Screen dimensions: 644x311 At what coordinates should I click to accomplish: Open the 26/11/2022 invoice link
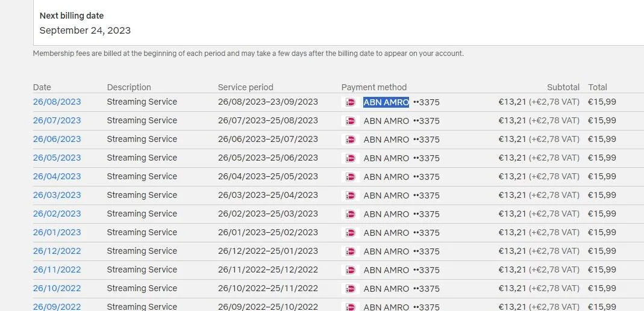[x=57, y=269]
